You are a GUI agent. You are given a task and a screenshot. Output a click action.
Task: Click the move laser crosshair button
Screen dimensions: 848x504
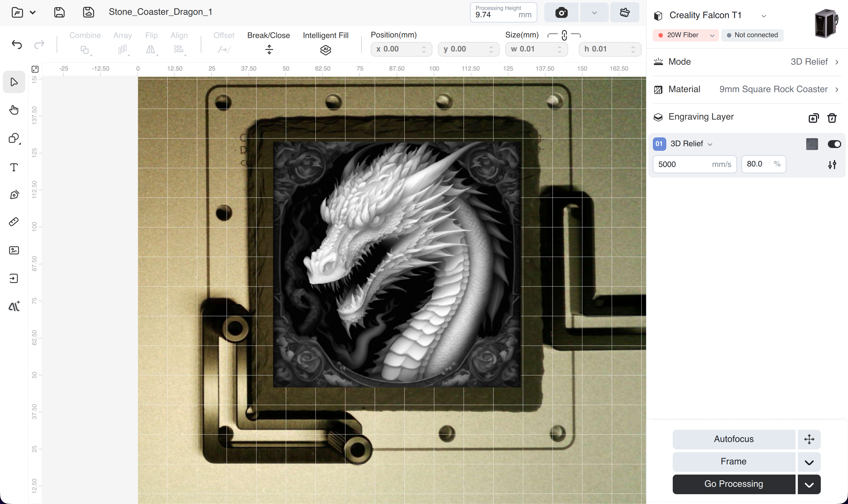click(x=809, y=439)
